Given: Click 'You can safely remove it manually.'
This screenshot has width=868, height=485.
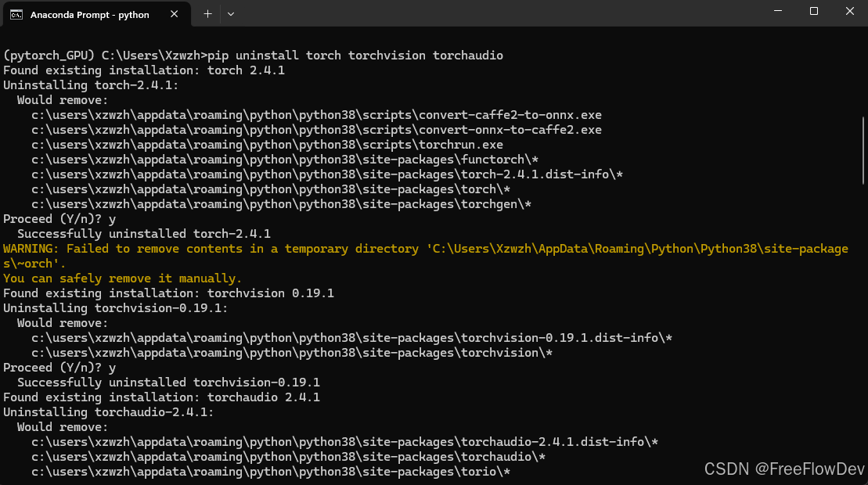Looking at the screenshot, I should click(x=122, y=278).
